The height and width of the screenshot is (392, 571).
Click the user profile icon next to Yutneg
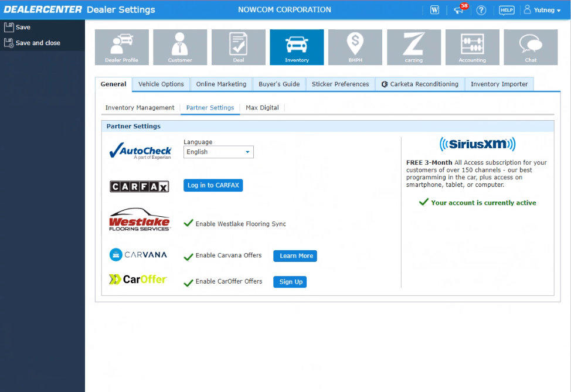point(527,9)
